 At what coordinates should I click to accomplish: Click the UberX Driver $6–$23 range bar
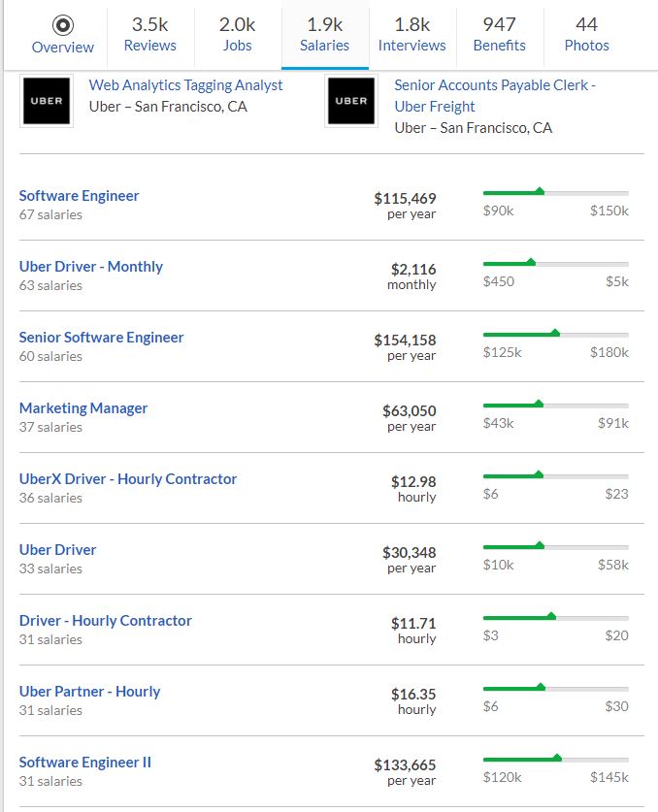[555, 476]
